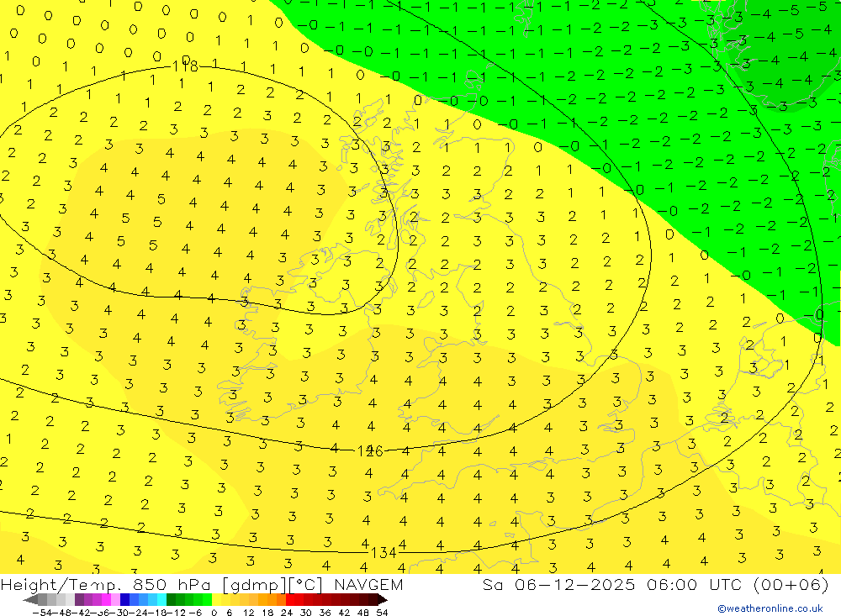Click the 118 height contour label

click(185, 66)
